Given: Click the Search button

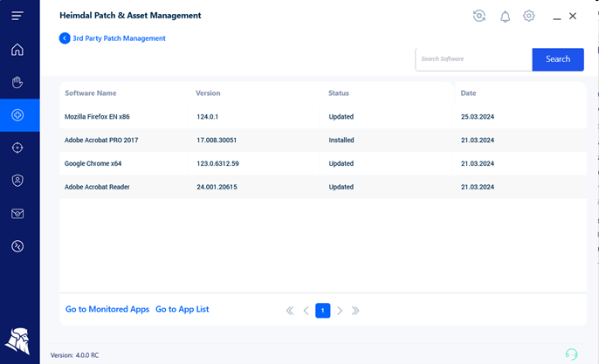Looking at the screenshot, I should point(558,59).
